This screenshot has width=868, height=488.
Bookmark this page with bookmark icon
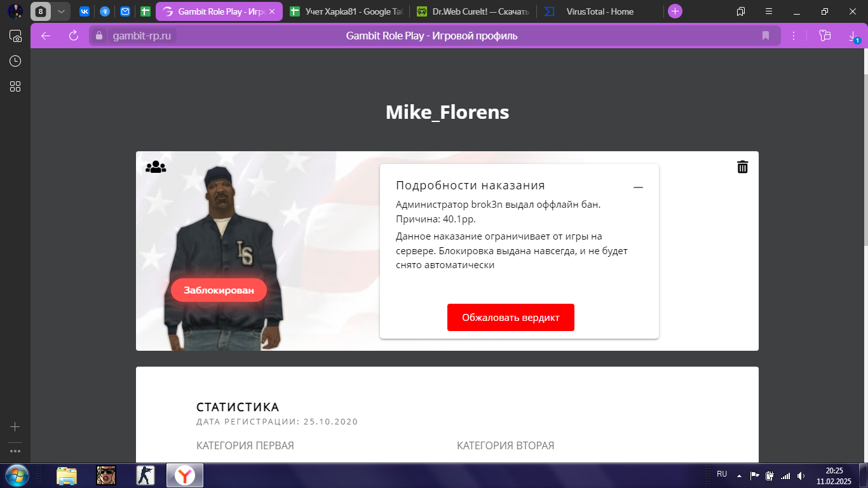pos(766,36)
